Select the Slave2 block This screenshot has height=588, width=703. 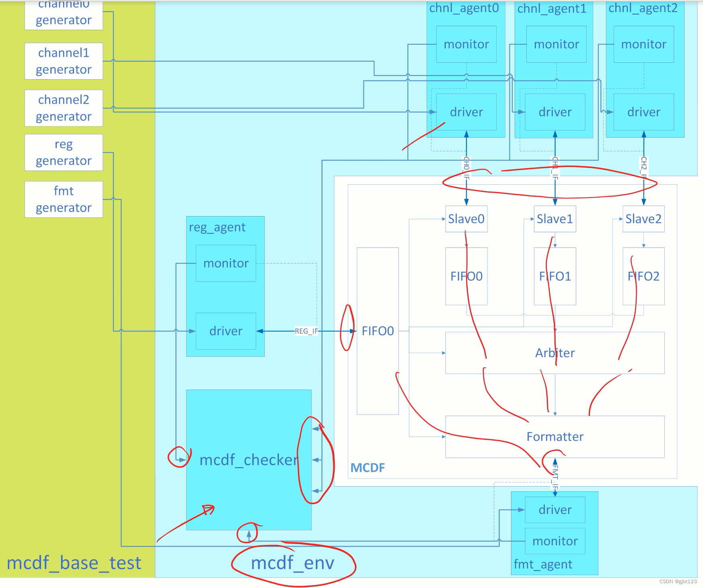643,219
